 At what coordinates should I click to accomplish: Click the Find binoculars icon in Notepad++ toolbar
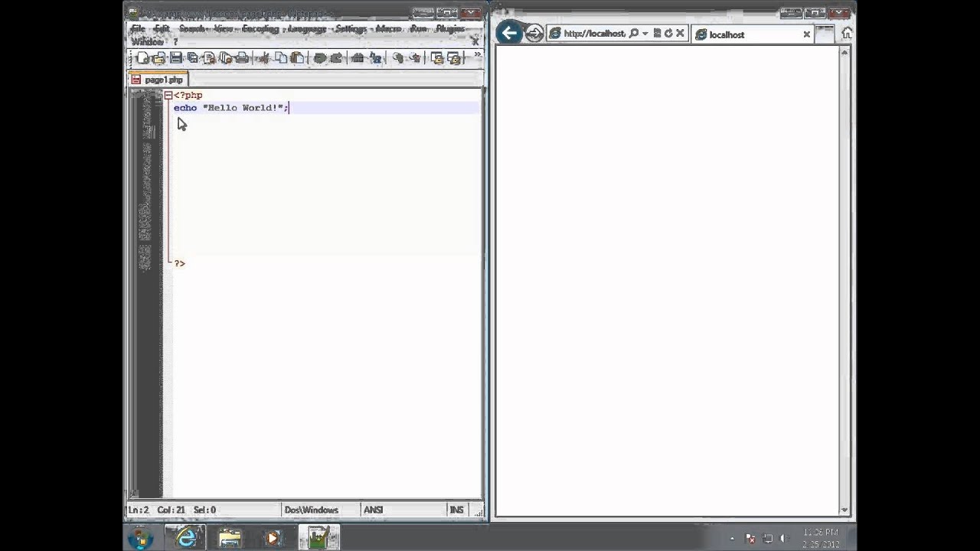(x=358, y=58)
